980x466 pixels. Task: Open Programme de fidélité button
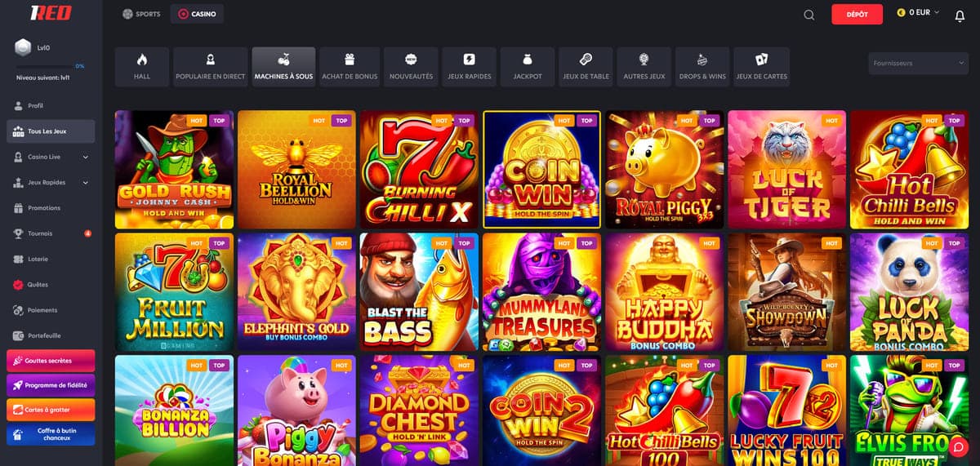point(51,385)
